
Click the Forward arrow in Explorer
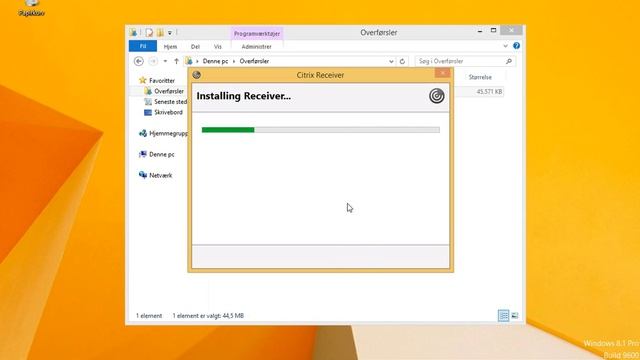click(x=153, y=61)
